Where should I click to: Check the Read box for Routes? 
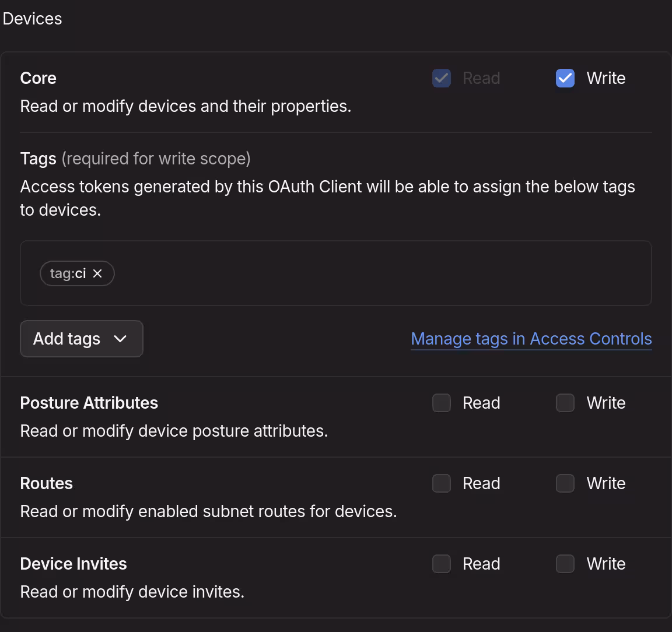pos(441,483)
